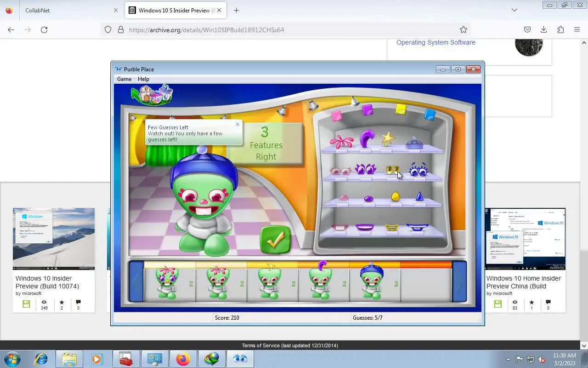Expand the list all tabs chevron
Image resolution: width=588 pixels, height=368 pixels.
(514, 10)
